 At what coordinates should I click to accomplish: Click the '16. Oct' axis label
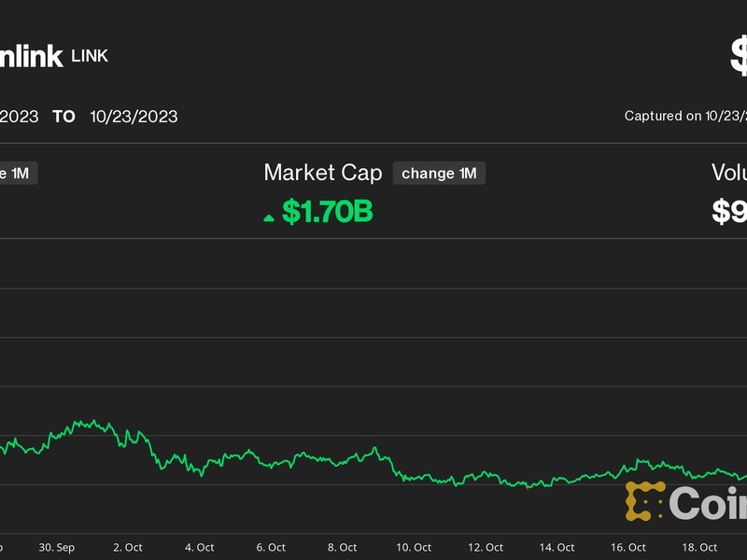point(627,548)
